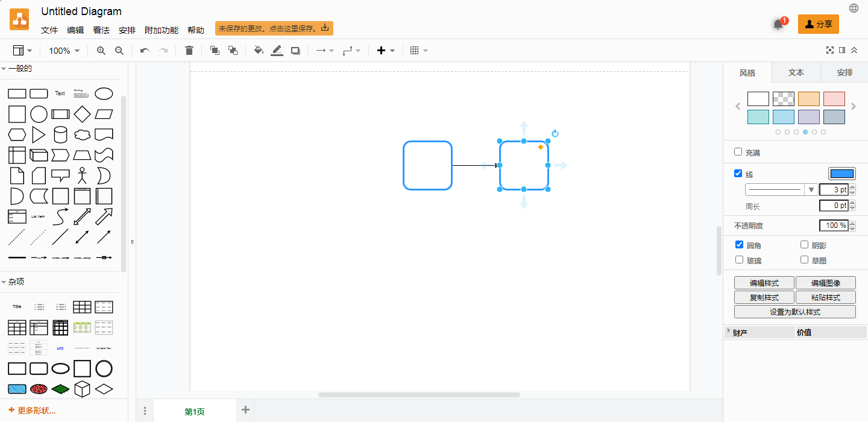This screenshot has width=868, height=422.
Task: Click the draw.io logo icon
Action: pyautogui.click(x=19, y=19)
